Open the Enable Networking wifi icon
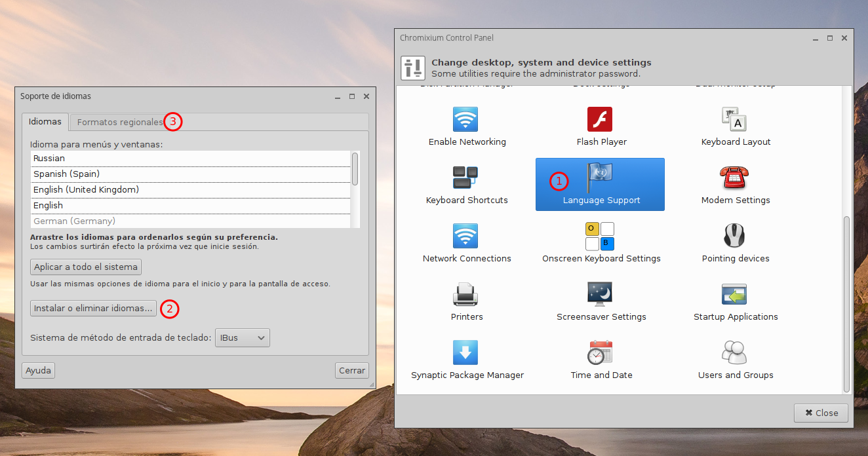Screen dimensions: 868x456 (465, 120)
